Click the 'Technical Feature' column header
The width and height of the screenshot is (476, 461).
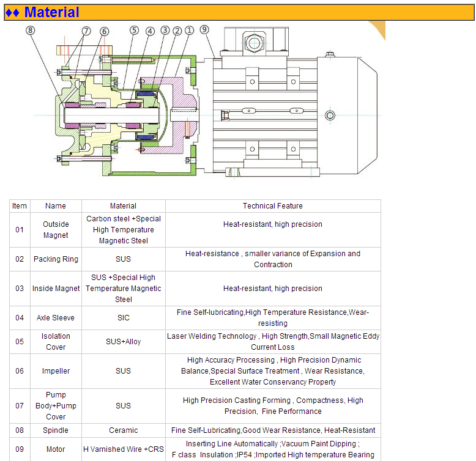(273, 206)
